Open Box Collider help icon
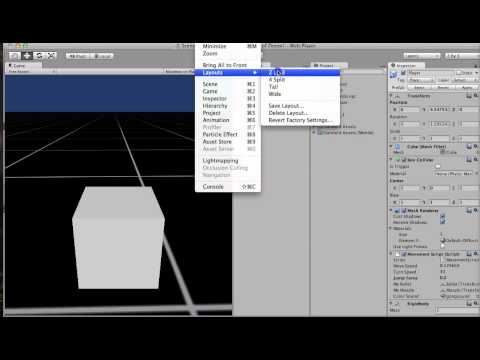 click(469, 160)
